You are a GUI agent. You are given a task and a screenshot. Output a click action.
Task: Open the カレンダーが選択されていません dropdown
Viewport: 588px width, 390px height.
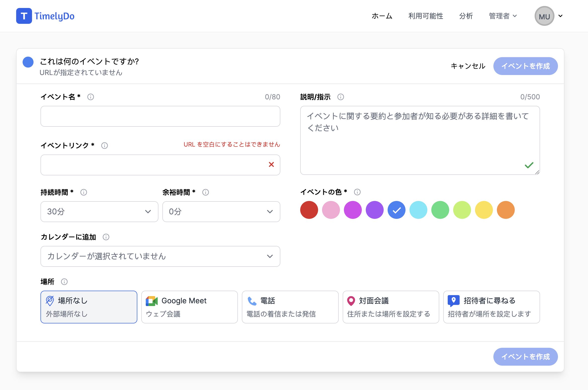(160, 256)
